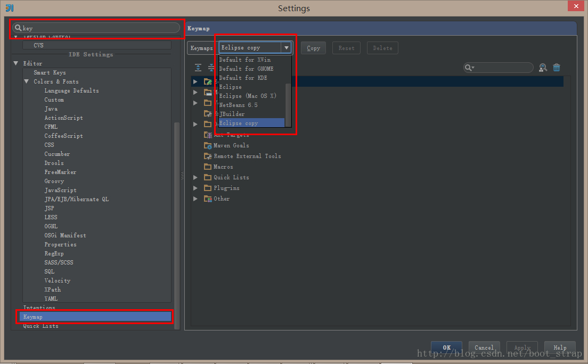Select Velocity color settings
The image size is (588, 364).
point(58,280)
